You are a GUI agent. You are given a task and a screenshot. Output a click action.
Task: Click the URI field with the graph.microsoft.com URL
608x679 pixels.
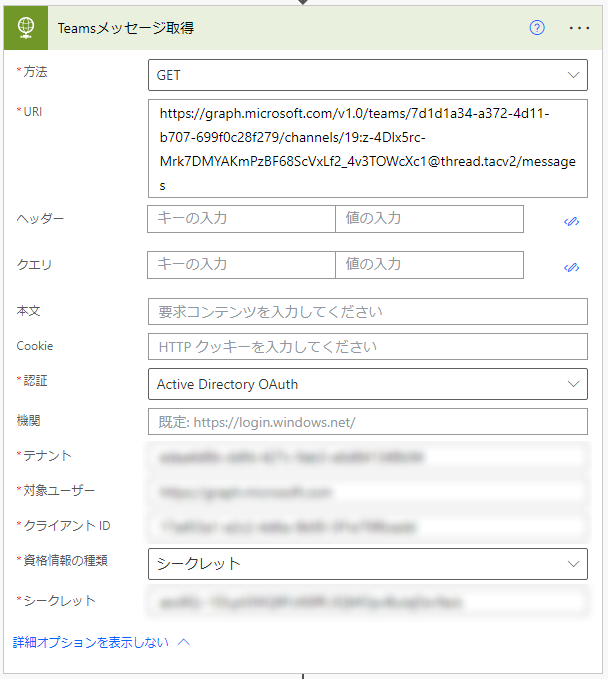pyautogui.click(x=368, y=149)
